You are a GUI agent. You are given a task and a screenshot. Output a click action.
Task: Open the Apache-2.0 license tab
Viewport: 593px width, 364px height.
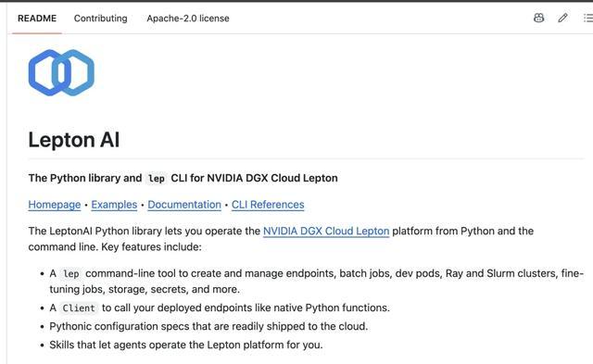[x=188, y=19]
